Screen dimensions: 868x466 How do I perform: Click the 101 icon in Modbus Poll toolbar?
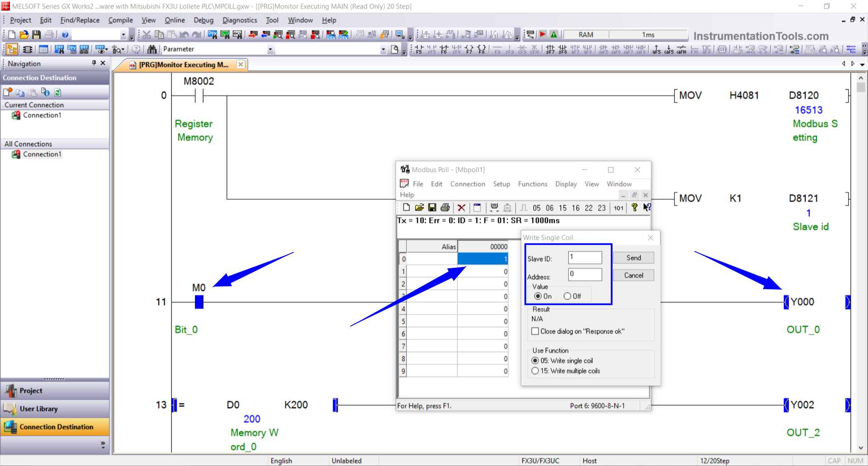(618, 208)
